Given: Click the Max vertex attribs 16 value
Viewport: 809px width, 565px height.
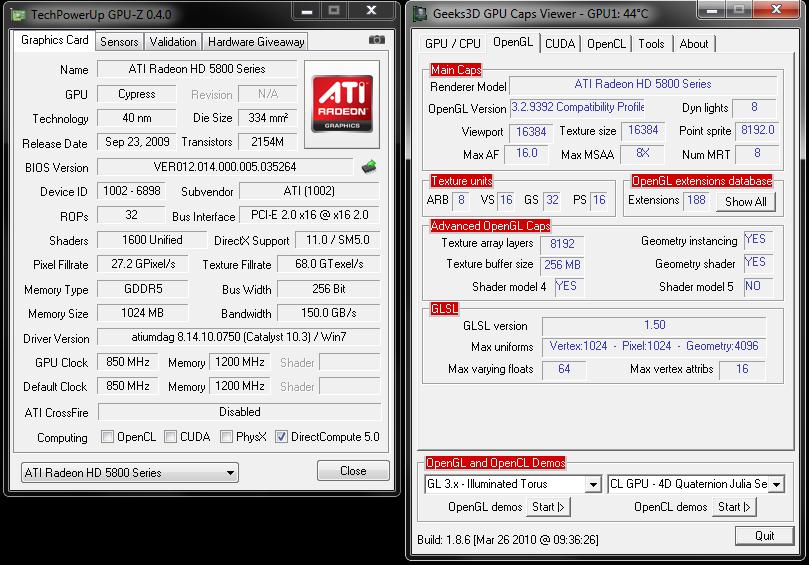Looking at the screenshot, I should [x=742, y=369].
